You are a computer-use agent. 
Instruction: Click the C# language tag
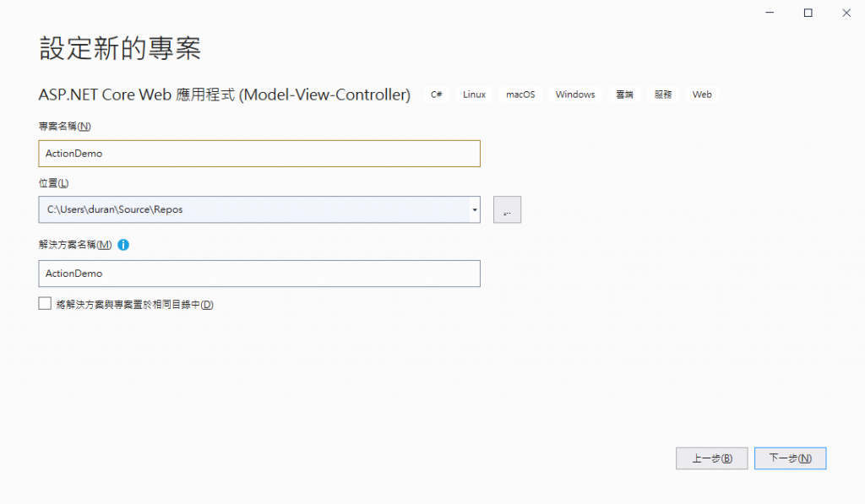[437, 95]
